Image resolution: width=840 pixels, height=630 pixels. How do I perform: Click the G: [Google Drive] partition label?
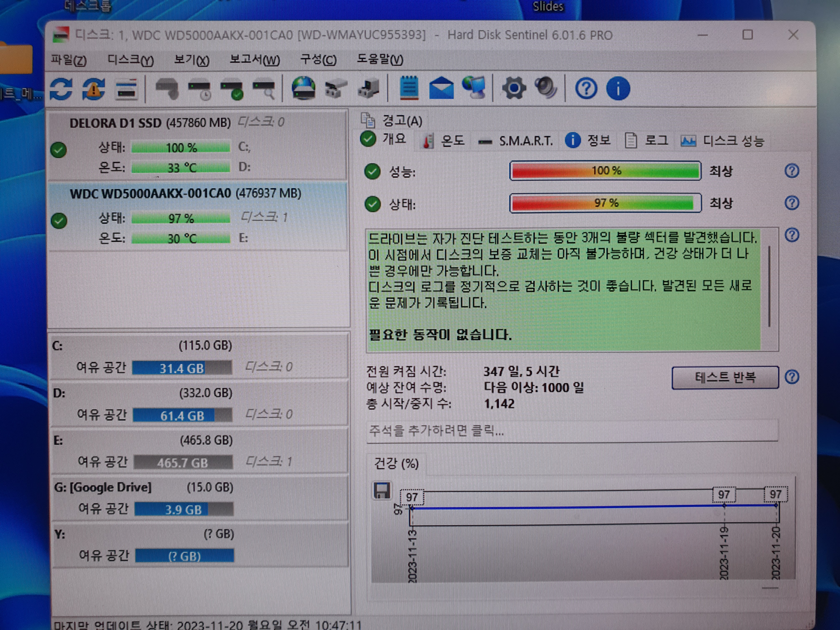pos(102,487)
